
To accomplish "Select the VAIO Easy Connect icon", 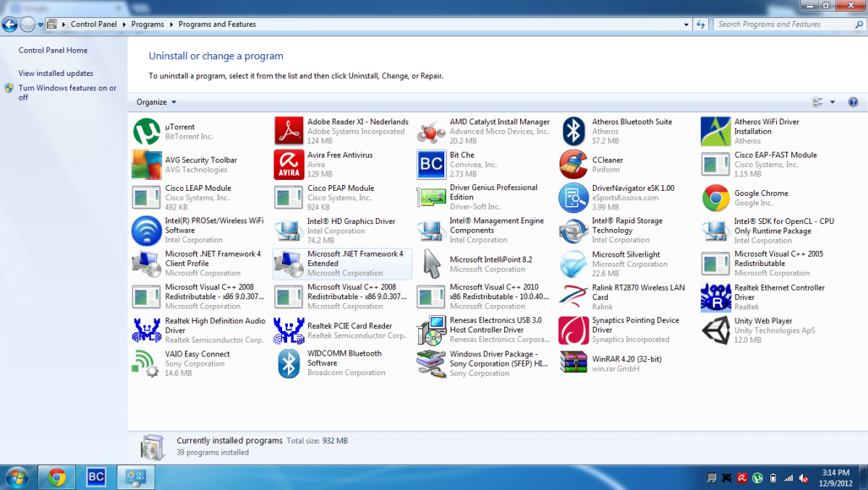I will (x=145, y=364).
